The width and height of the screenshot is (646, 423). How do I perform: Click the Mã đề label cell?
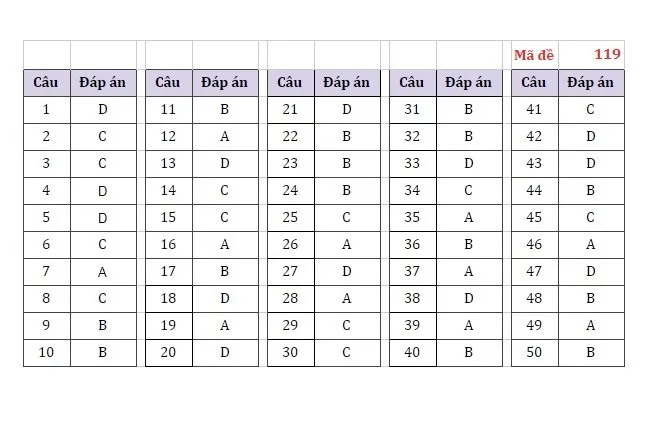(x=535, y=55)
